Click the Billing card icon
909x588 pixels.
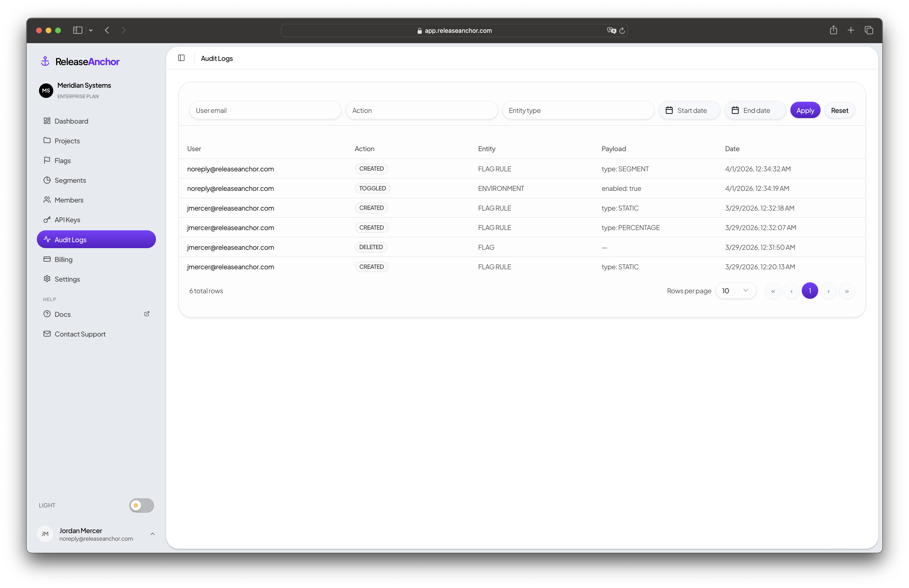coord(47,259)
